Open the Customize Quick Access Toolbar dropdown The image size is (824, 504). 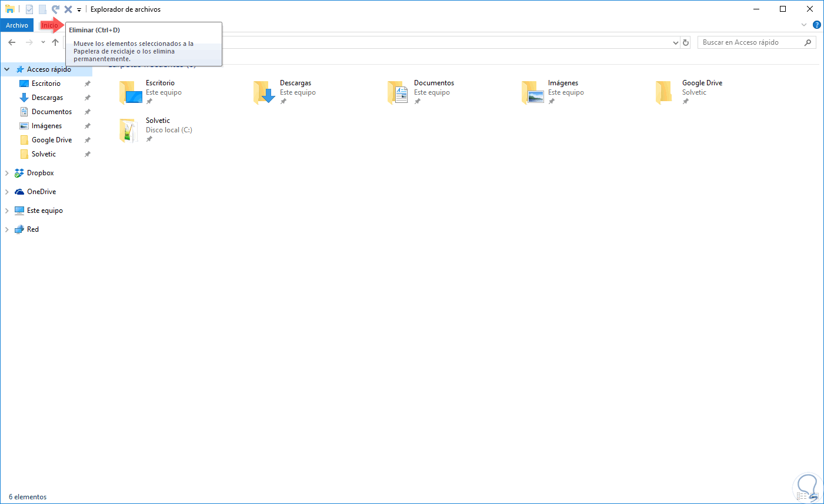pos(79,10)
